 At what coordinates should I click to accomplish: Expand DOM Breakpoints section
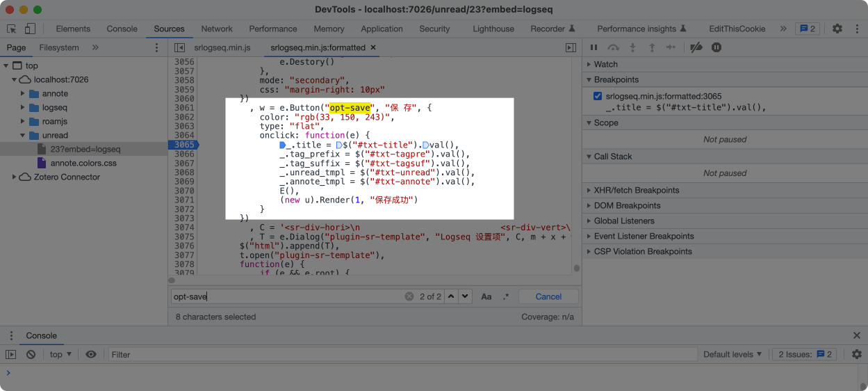point(627,205)
